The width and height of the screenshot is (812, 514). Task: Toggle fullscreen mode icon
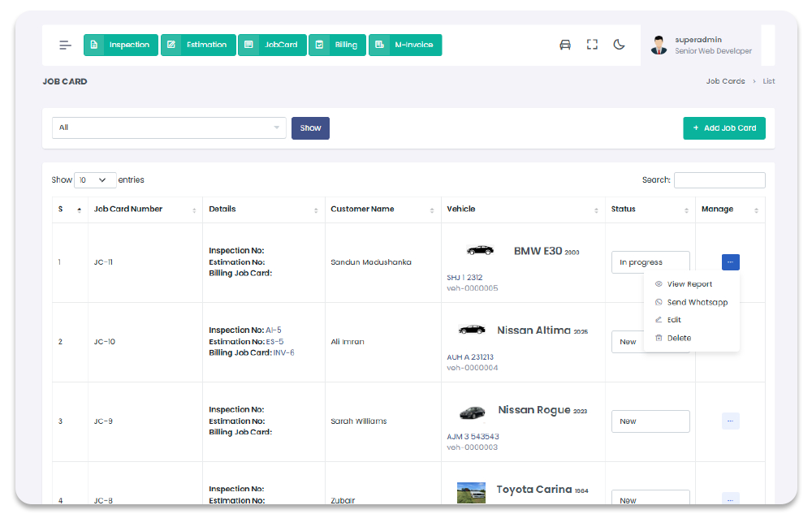point(592,45)
